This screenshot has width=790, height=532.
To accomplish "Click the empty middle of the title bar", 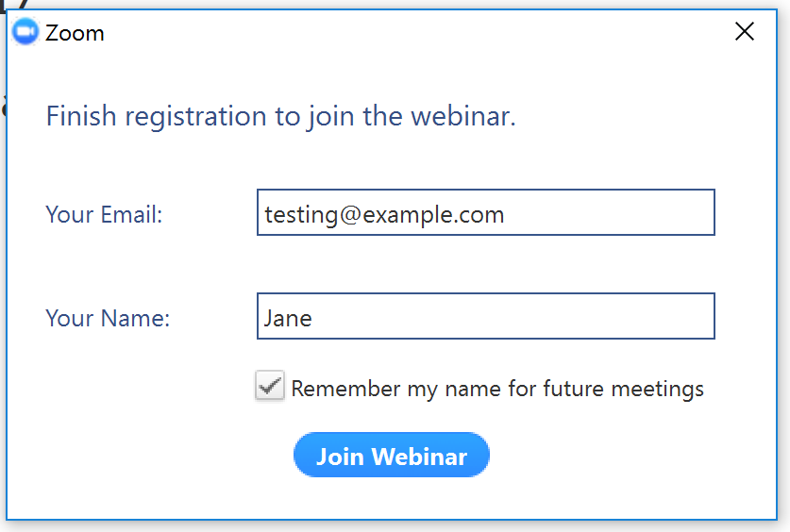I will click(396, 33).
